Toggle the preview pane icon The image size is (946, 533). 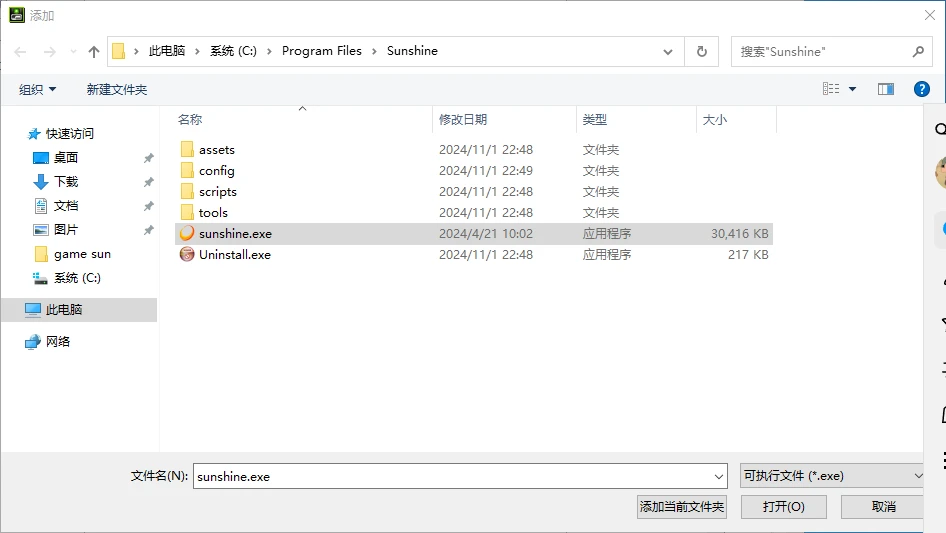point(885,89)
